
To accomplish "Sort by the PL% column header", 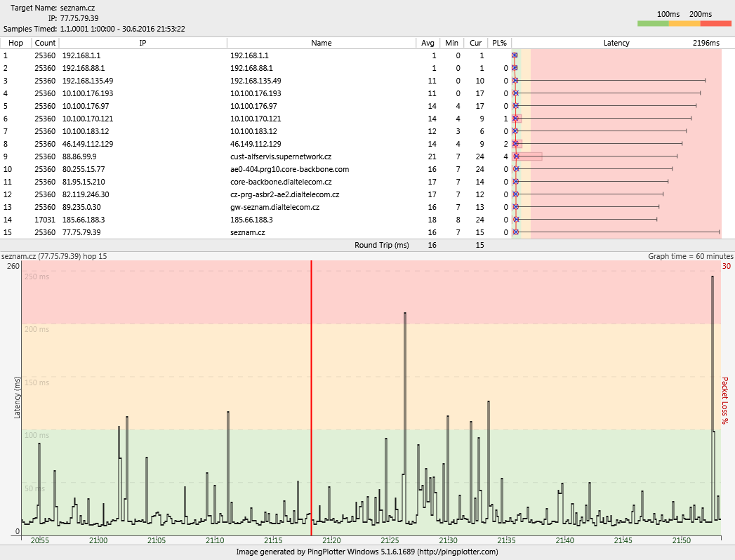I will pyautogui.click(x=499, y=43).
